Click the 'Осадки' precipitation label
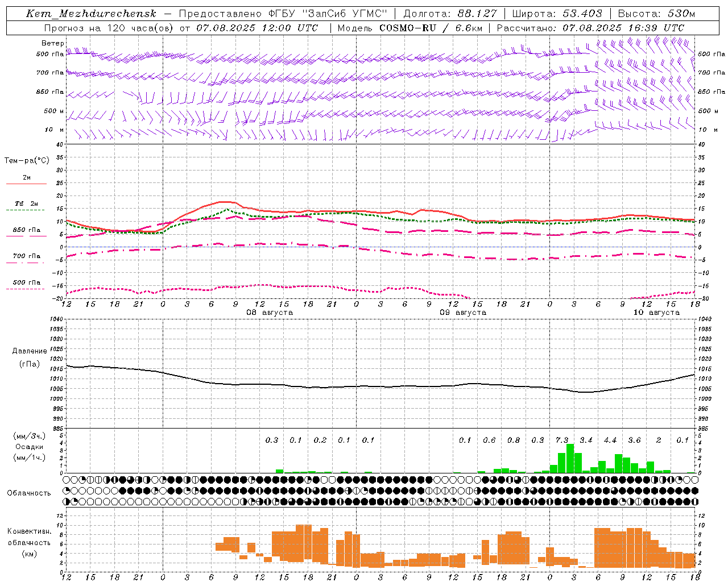The width and height of the screenshot is (728, 582). pyautogui.click(x=30, y=447)
